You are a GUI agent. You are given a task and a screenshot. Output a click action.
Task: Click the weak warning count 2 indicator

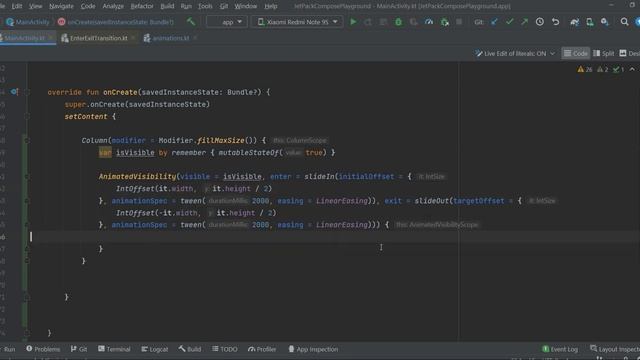602,69
